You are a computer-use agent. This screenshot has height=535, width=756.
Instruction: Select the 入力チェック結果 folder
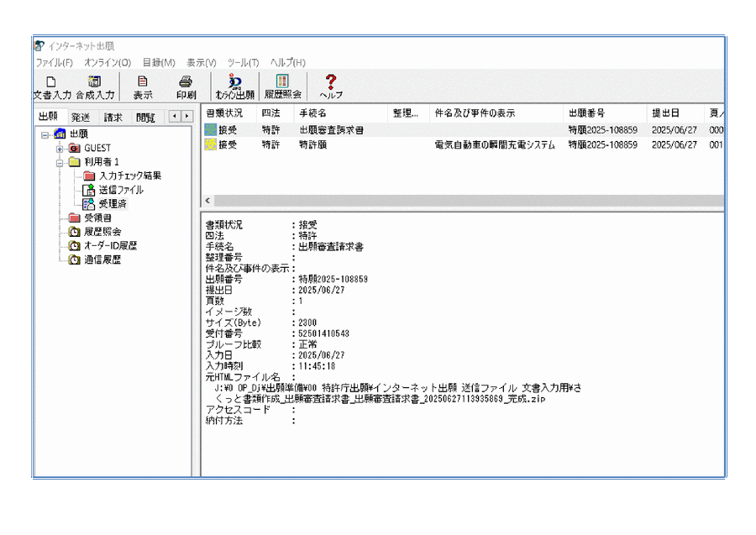click(129, 176)
